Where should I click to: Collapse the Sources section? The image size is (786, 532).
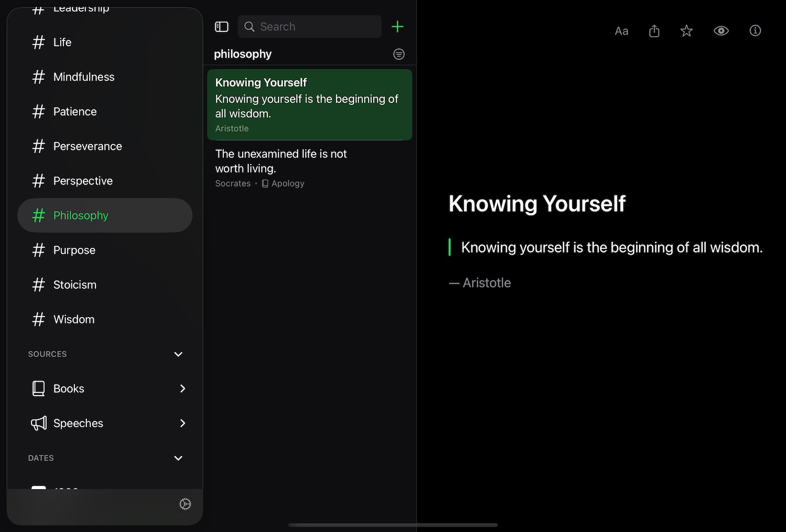point(178,354)
